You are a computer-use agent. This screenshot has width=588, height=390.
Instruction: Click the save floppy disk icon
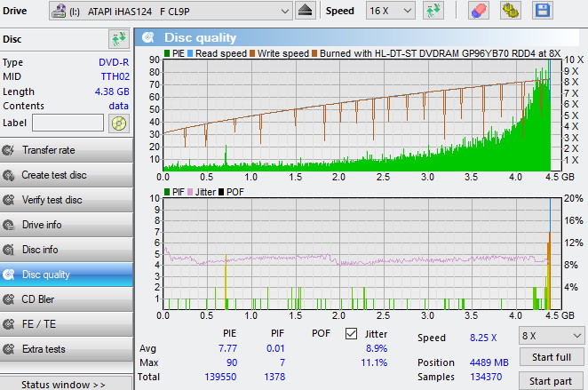click(x=543, y=11)
